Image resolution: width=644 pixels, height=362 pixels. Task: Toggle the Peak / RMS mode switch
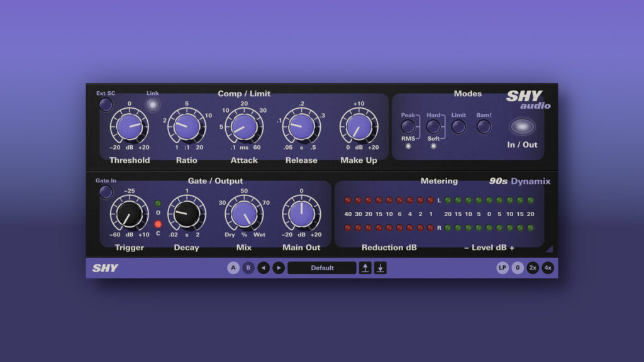(409, 126)
